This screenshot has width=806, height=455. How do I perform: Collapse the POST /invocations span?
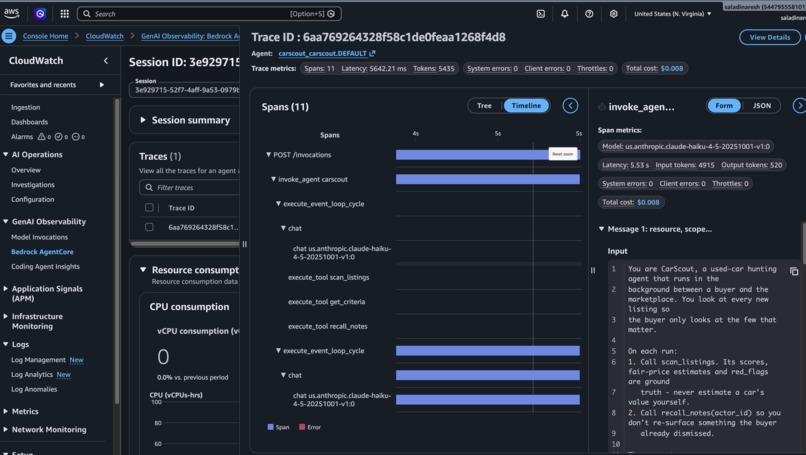click(x=268, y=155)
